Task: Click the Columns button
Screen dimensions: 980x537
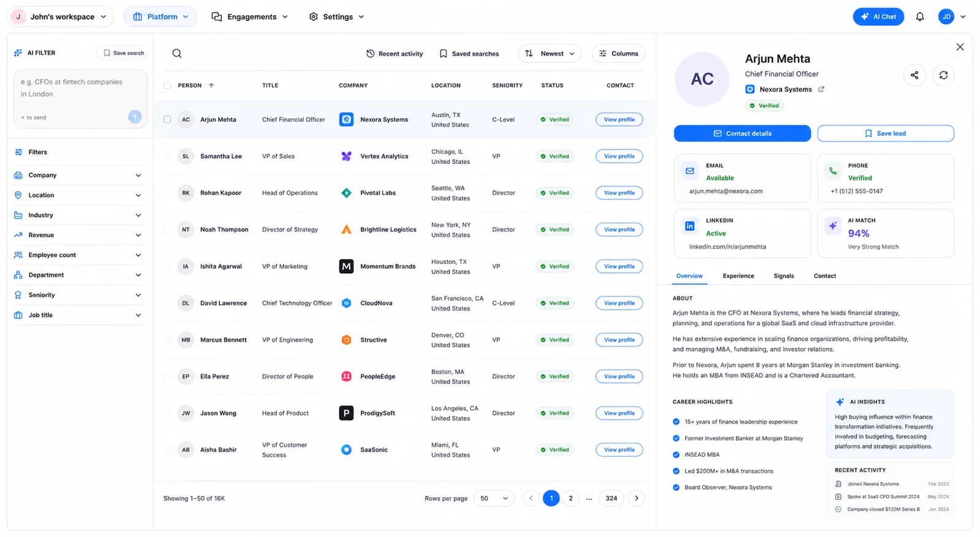Action: pos(619,53)
